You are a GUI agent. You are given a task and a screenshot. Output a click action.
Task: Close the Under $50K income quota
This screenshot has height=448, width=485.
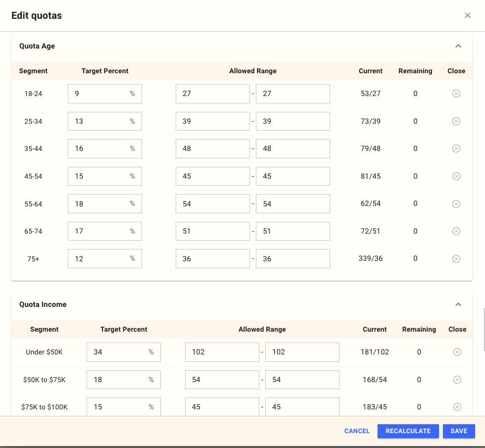[457, 352]
